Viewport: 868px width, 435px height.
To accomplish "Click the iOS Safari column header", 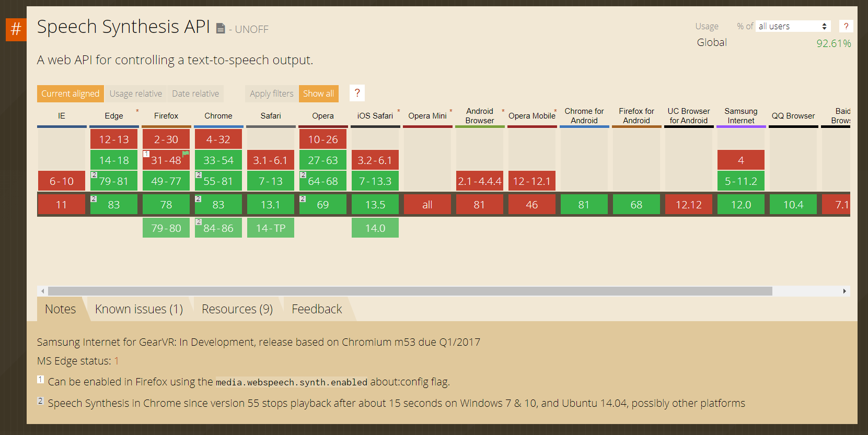I will point(375,116).
